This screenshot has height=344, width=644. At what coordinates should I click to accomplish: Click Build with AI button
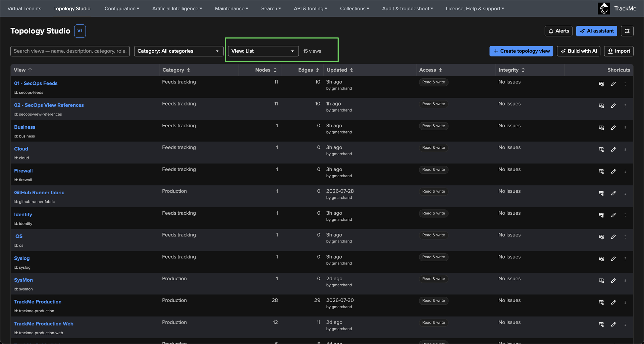click(579, 51)
